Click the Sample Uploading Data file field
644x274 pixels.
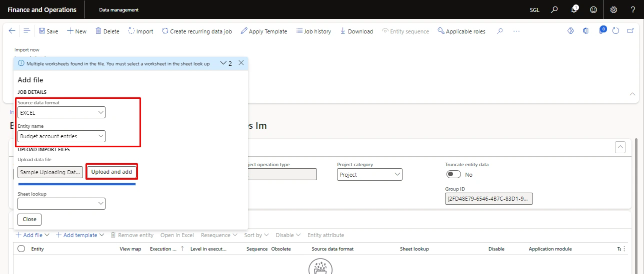(x=50, y=172)
